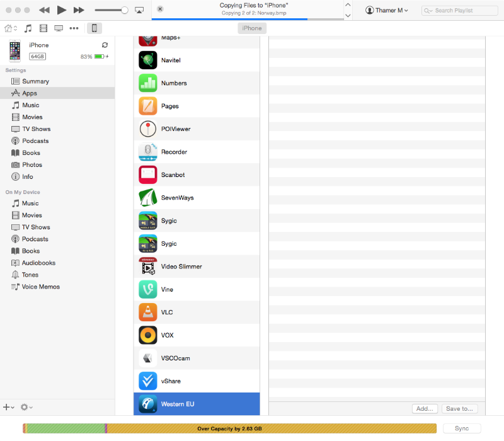This screenshot has height=441, width=504.
Task: Open TV Shows under On My Device
Action: [57, 227]
